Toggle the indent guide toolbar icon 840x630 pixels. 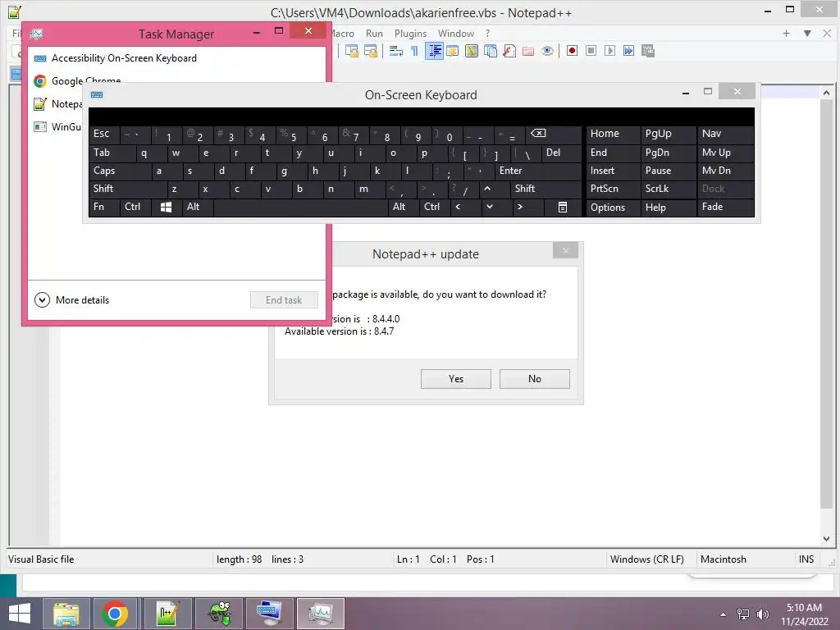point(434,51)
